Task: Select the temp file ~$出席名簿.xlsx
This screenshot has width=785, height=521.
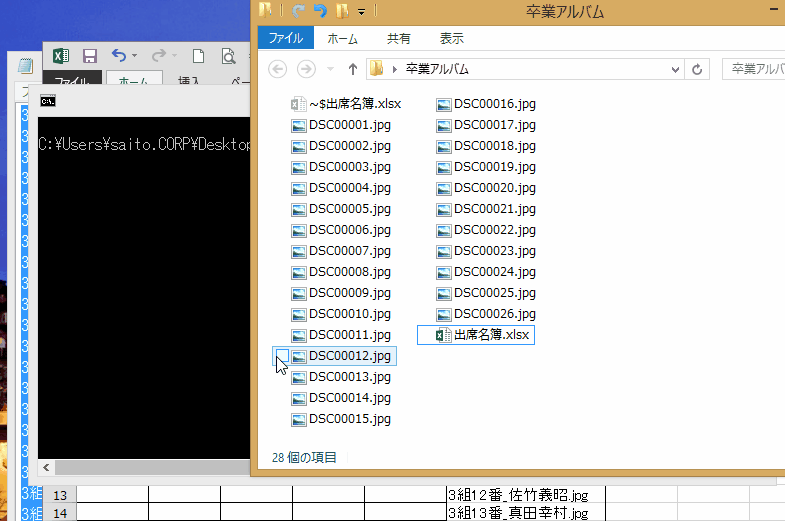Action: (x=346, y=104)
